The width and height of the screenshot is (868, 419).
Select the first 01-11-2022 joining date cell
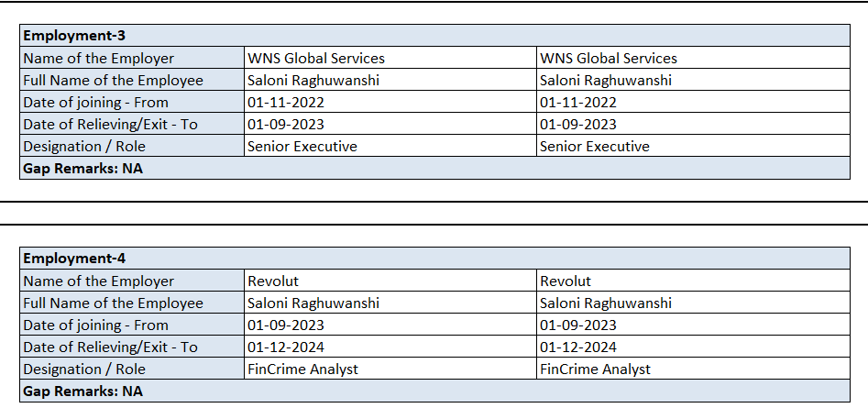coord(286,103)
